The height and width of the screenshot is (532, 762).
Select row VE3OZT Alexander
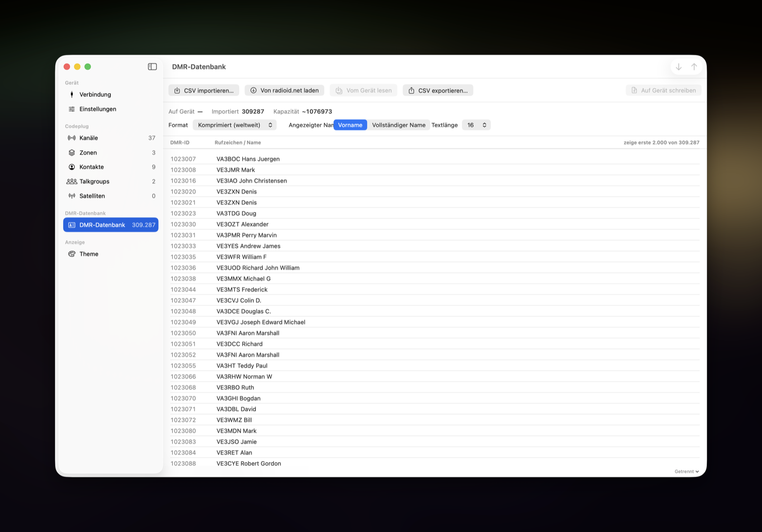pyautogui.click(x=435, y=224)
